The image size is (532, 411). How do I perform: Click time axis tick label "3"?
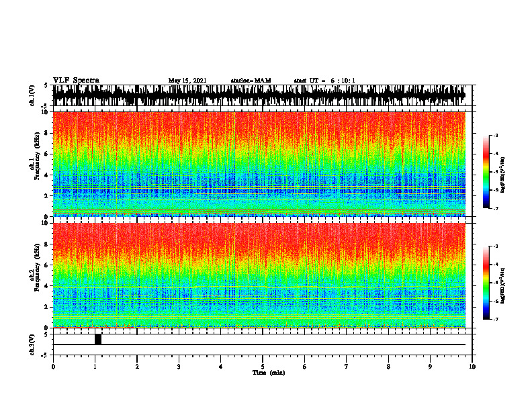[x=179, y=367]
